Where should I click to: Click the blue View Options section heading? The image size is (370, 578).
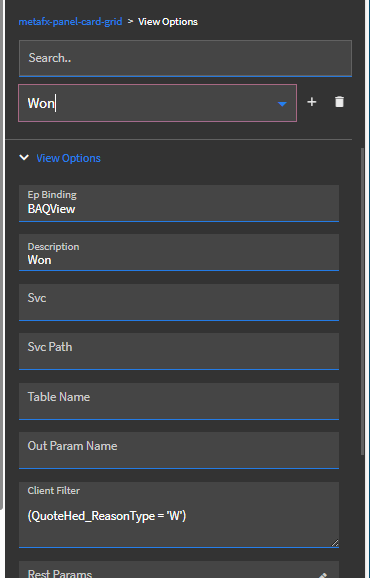(69, 158)
